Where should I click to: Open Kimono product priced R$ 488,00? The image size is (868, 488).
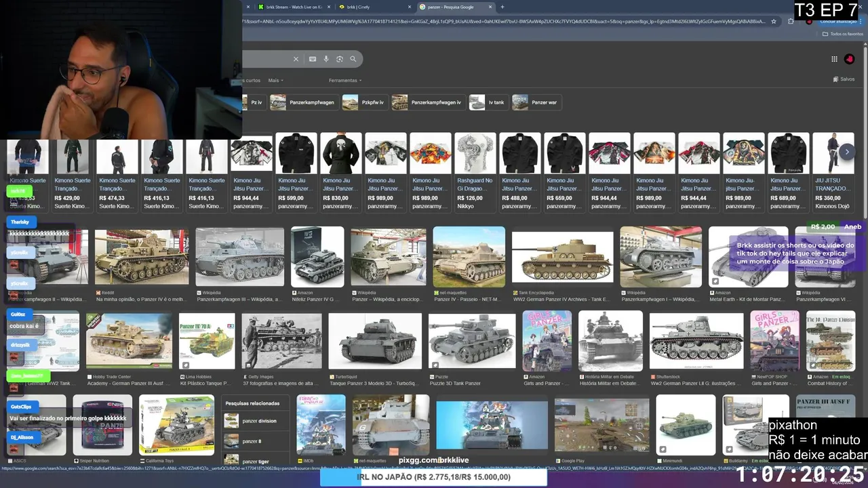tap(519, 172)
